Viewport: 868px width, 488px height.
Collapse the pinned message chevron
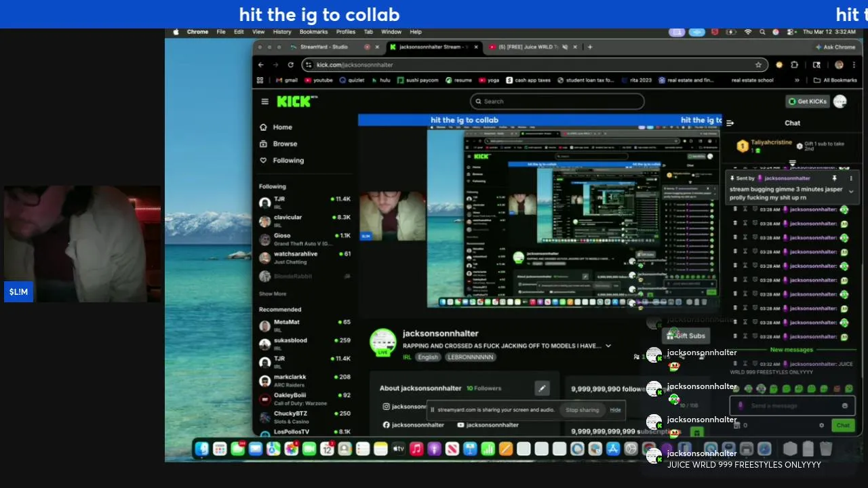pyautogui.click(x=851, y=192)
